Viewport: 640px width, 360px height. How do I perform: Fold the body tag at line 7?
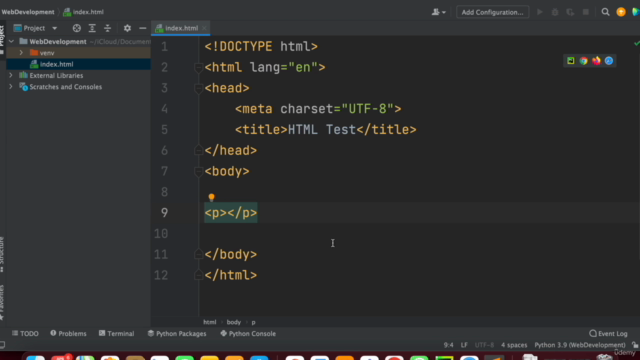coord(198,171)
